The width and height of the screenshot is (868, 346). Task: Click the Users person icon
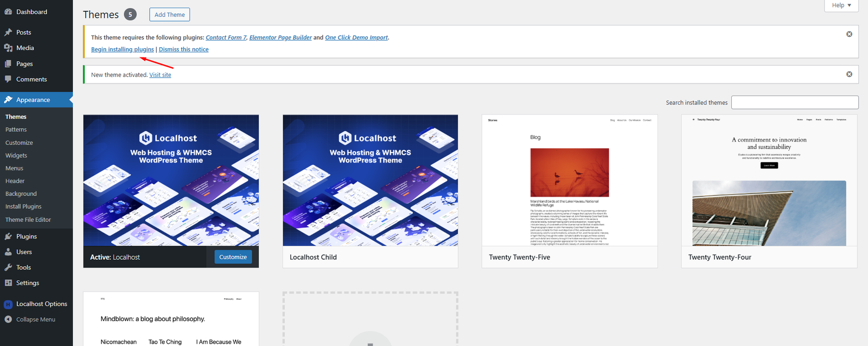click(8, 252)
